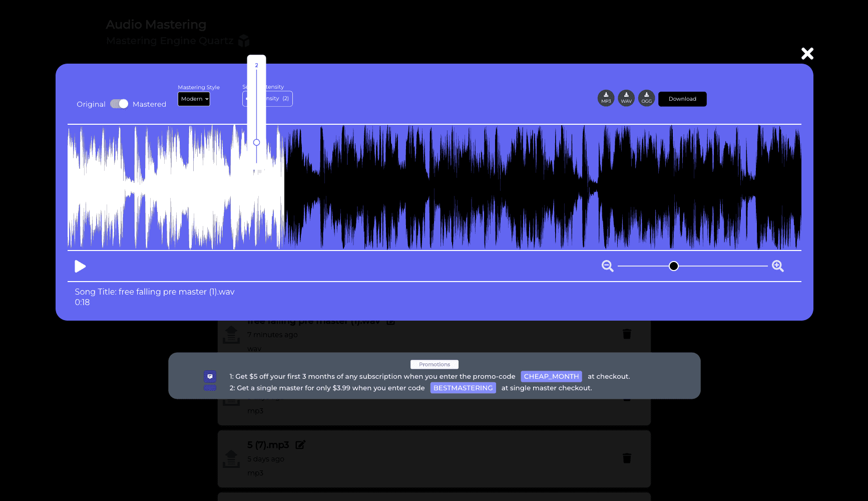Image resolution: width=868 pixels, height=501 pixels.
Task: Rename the 5 (7).mp3 track
Action: pos(300,445)
